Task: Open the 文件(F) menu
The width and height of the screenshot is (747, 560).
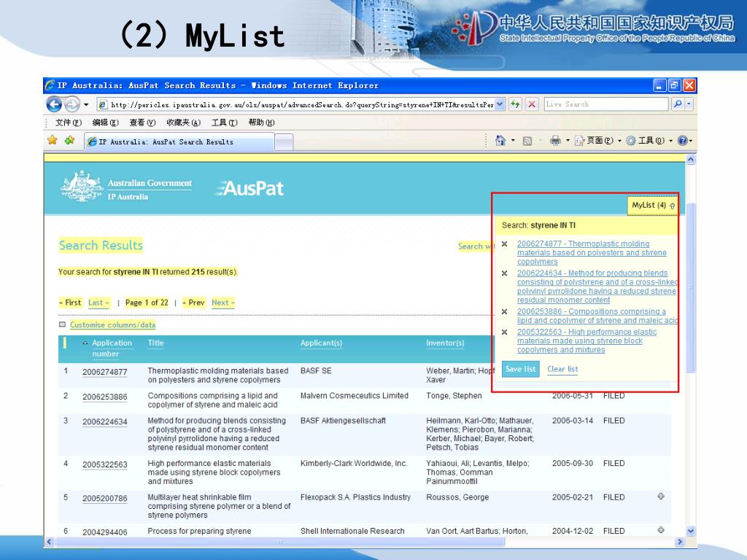Action: tap(68, 122)
